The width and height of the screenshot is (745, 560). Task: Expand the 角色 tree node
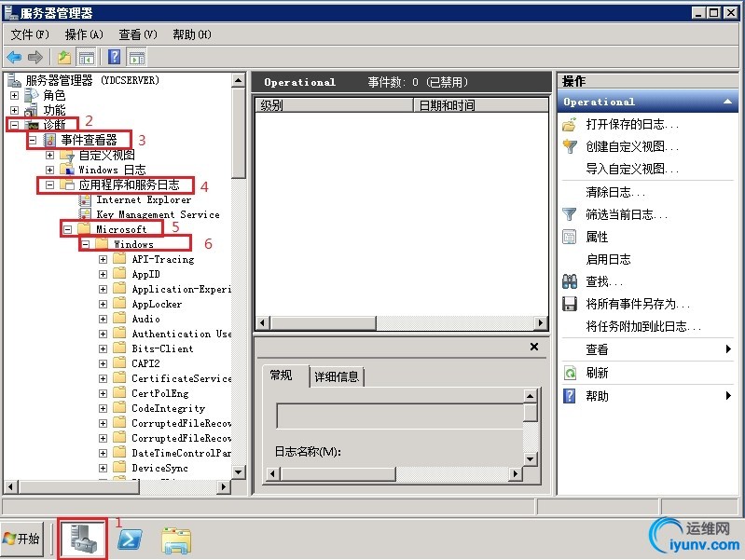pos(15,95)
